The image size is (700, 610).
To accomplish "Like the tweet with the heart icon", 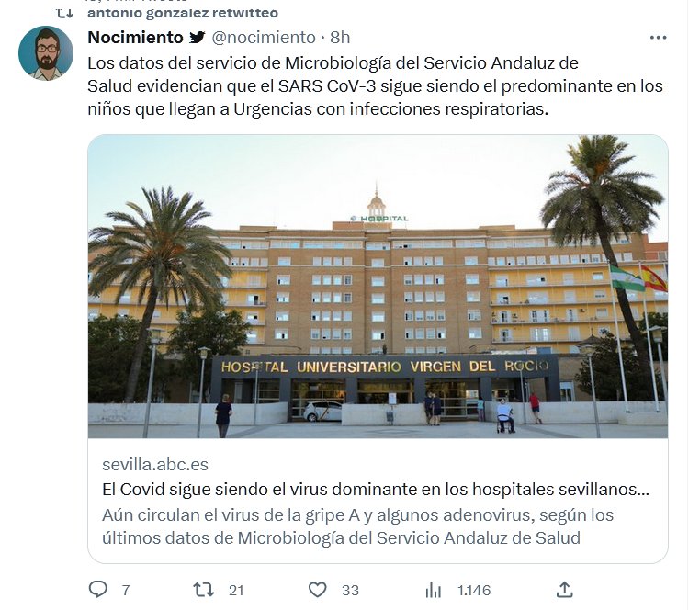I will click(x=318, y=590).
